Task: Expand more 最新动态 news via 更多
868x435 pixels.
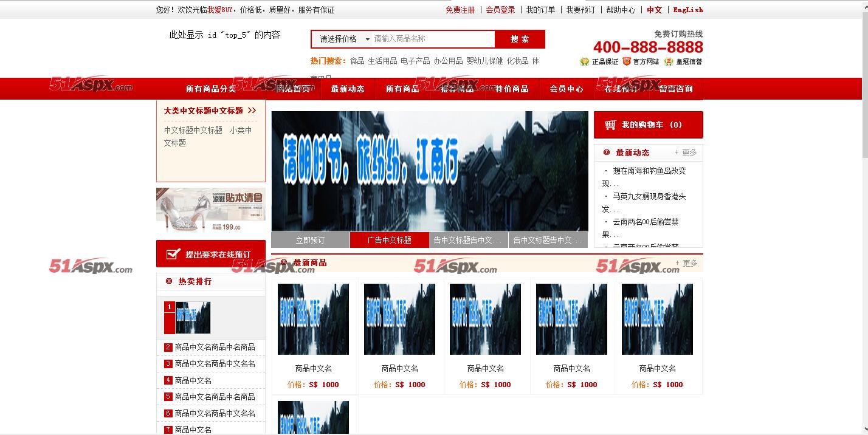Action: pos(686,152)
